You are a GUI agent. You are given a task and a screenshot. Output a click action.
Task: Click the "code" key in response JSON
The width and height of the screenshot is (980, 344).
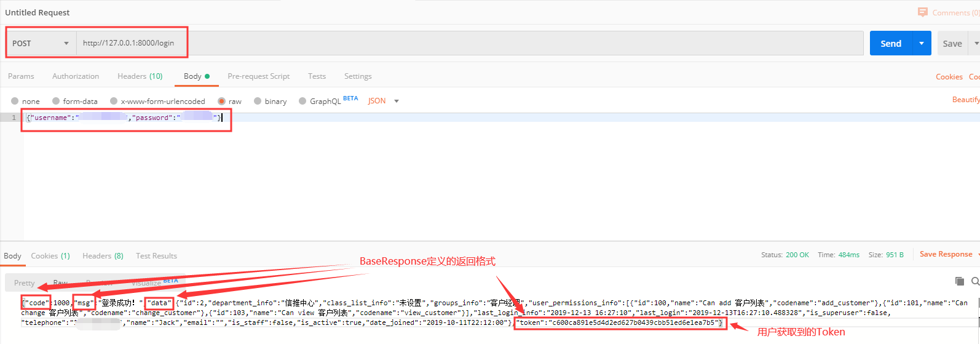(x=36, y=303)
